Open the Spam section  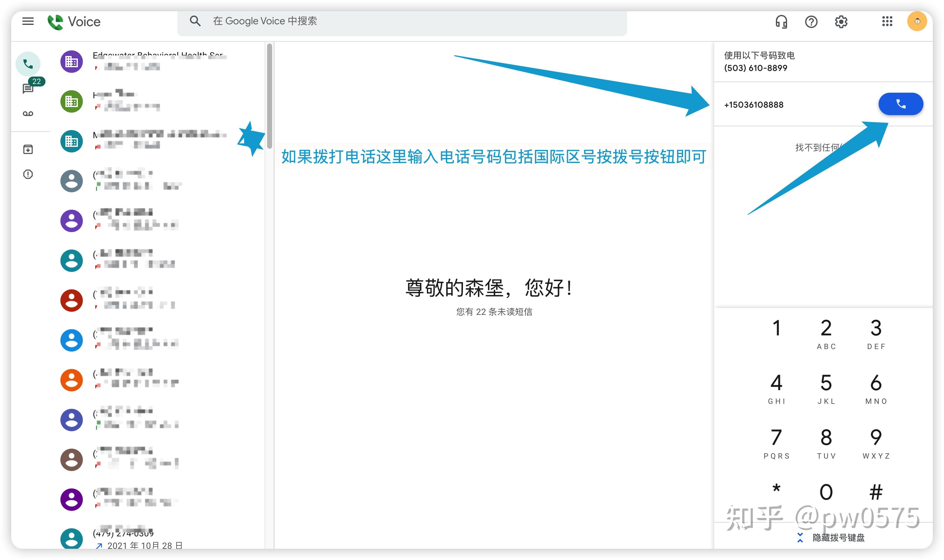(28, 174)
